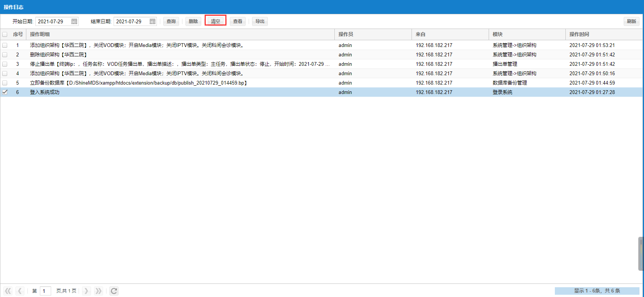Go to the previous page
The height and width of the screenshot is (297, 644).
(x=20, y=291)
